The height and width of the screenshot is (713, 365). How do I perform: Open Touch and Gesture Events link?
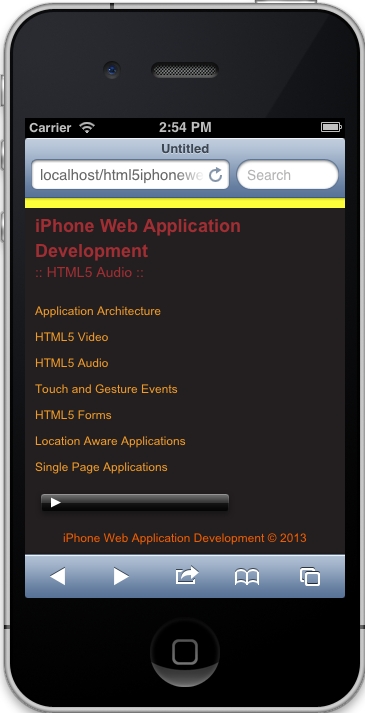[x=106, y=389]
